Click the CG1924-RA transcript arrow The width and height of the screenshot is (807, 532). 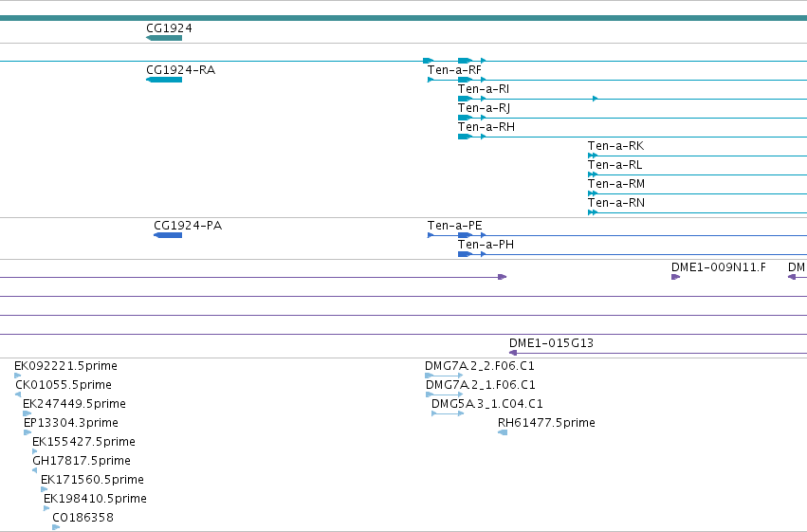pos(164,80)
